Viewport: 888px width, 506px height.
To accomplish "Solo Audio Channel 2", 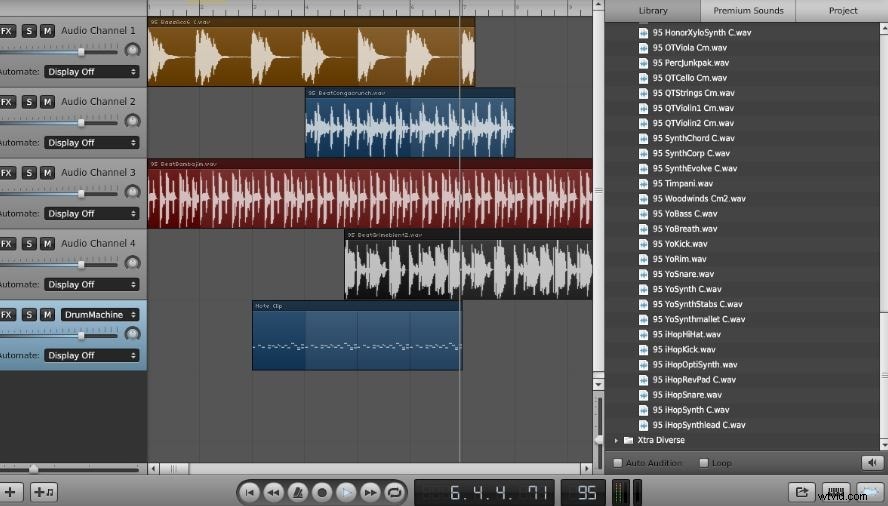I will (x=29, y=101).
